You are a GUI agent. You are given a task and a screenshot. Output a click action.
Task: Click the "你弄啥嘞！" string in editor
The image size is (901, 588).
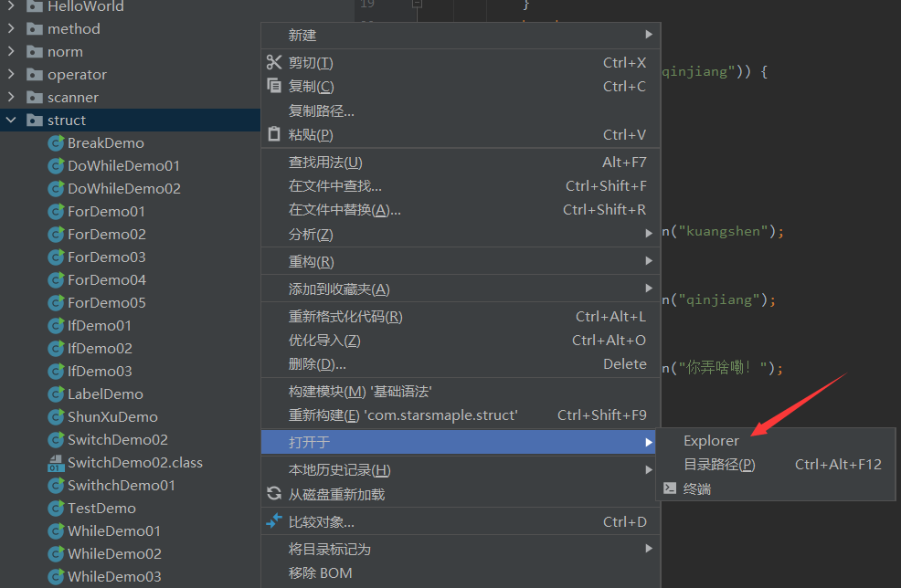(x=723, y=367)
